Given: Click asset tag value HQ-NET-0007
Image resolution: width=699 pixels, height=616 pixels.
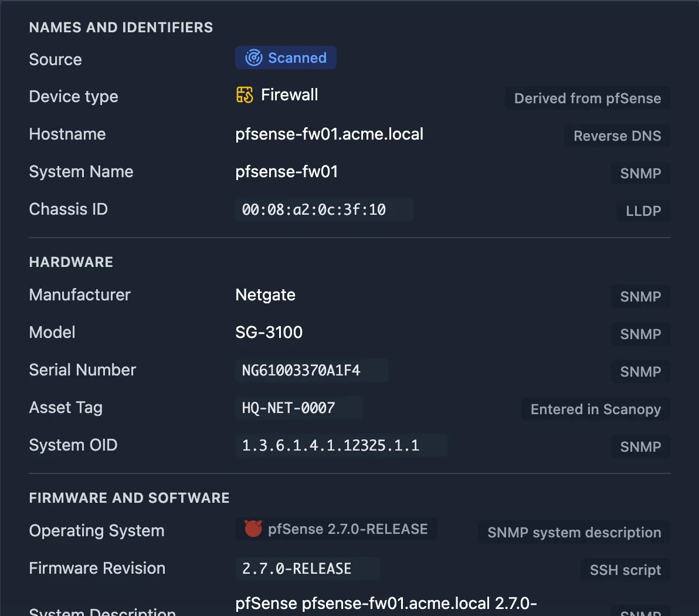Looking at the screenshot, I should [299, 407].
